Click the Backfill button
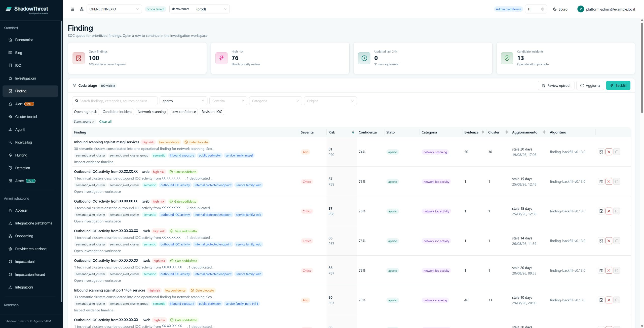 coord(618,85)
